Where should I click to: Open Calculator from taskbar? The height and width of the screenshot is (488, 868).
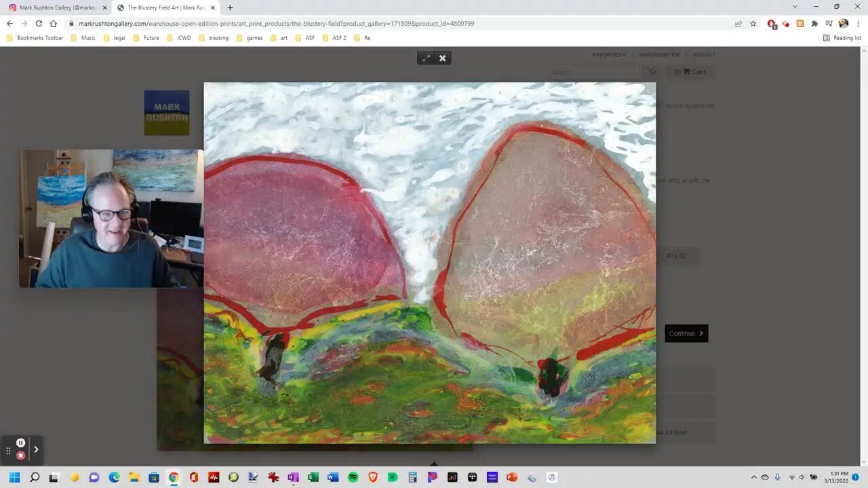(412, 477)
